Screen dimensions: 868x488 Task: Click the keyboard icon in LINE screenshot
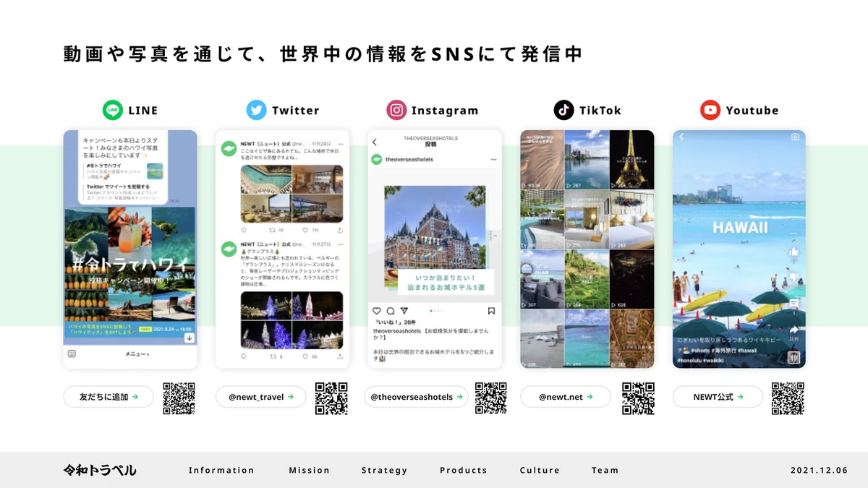pos(72,354)
